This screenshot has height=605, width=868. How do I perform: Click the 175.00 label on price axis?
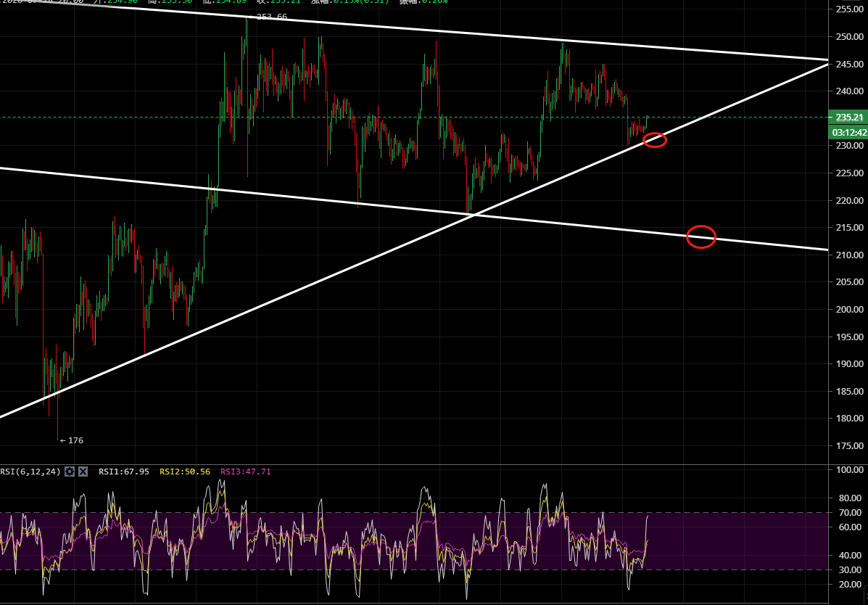(847, 446)
